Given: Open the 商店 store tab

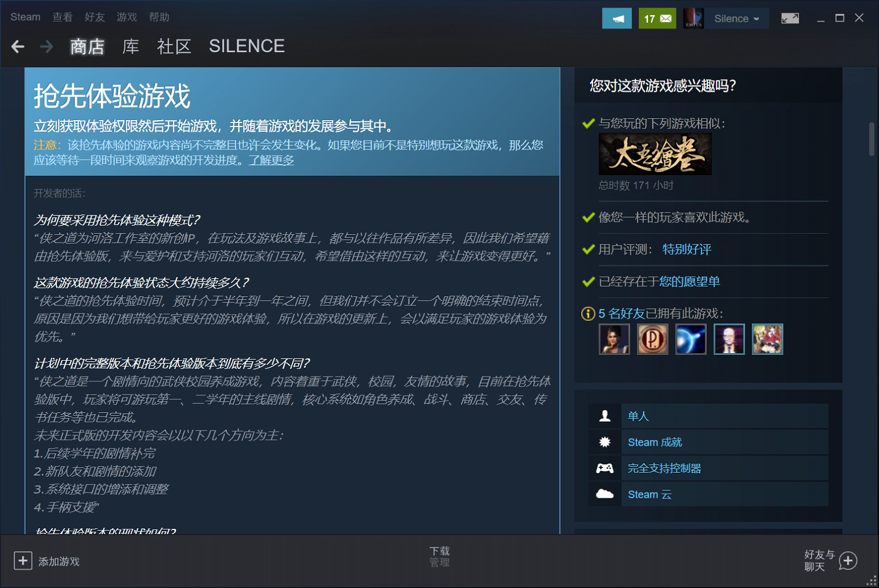Looking at the screenshot, I should 87,46.
